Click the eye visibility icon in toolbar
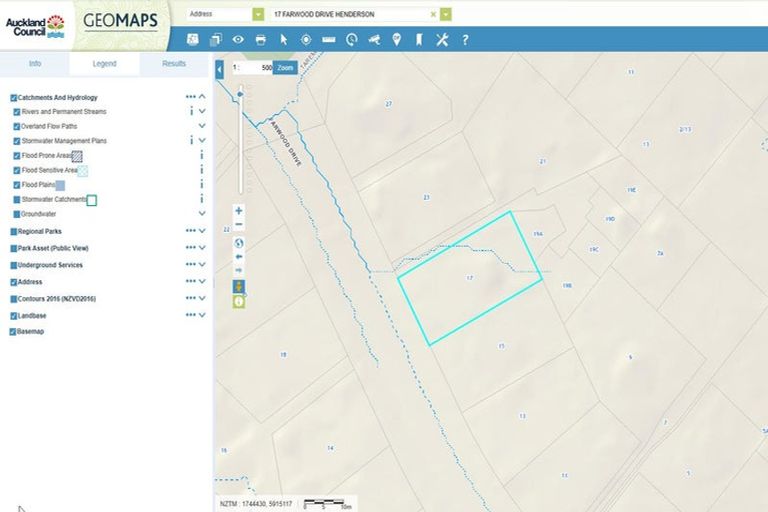Viewport: 768px width, 512px height. tap(238, 40)
